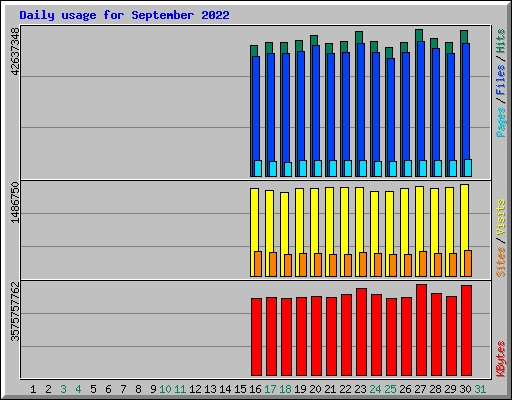Click the green Hits bar top for day 27
The width and height of the screenshot is (512, 400).
pos(419,35)
